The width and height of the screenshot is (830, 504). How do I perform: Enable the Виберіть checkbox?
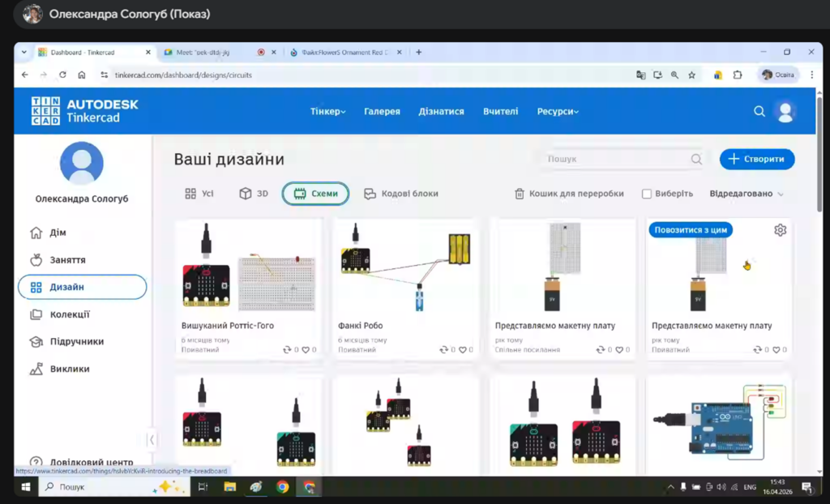click(x=647, y=194)
